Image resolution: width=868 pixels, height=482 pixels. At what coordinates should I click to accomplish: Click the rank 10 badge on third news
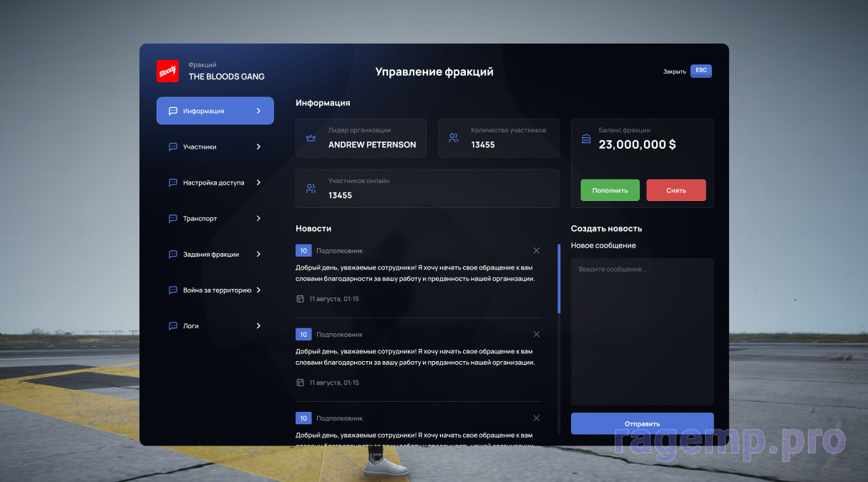[x=303, y=418]
